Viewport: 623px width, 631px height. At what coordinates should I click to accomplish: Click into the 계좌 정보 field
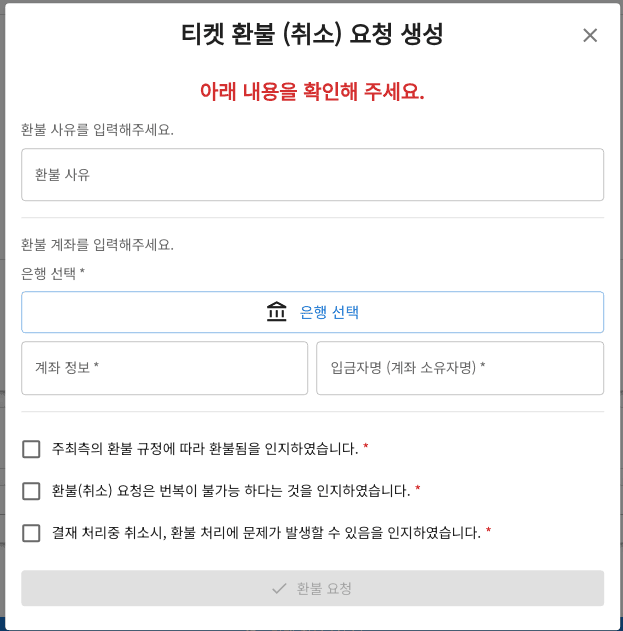164,368
